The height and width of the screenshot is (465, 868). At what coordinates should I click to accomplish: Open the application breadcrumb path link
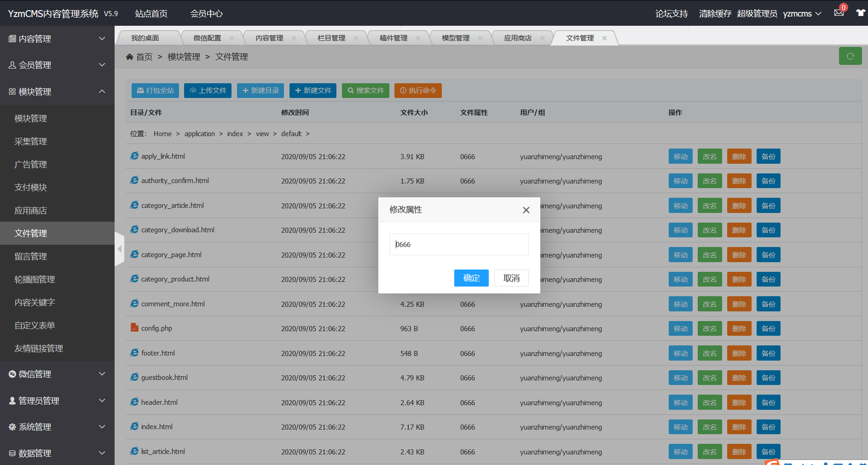199,134
